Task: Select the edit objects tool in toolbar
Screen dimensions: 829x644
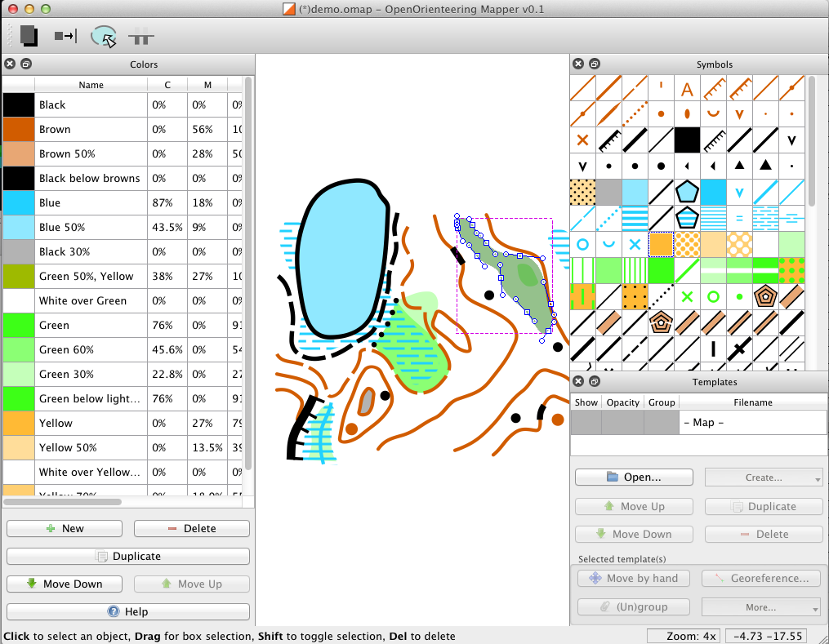Action: pos(104,37)
